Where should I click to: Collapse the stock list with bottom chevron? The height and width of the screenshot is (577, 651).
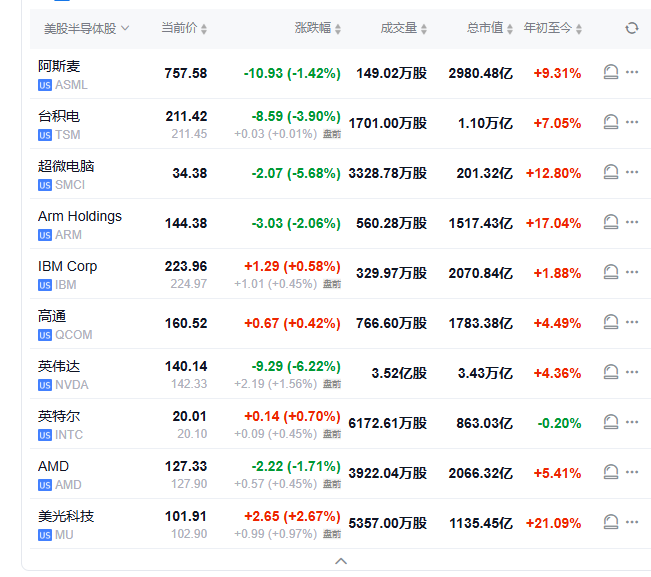[x=341, y=561]
